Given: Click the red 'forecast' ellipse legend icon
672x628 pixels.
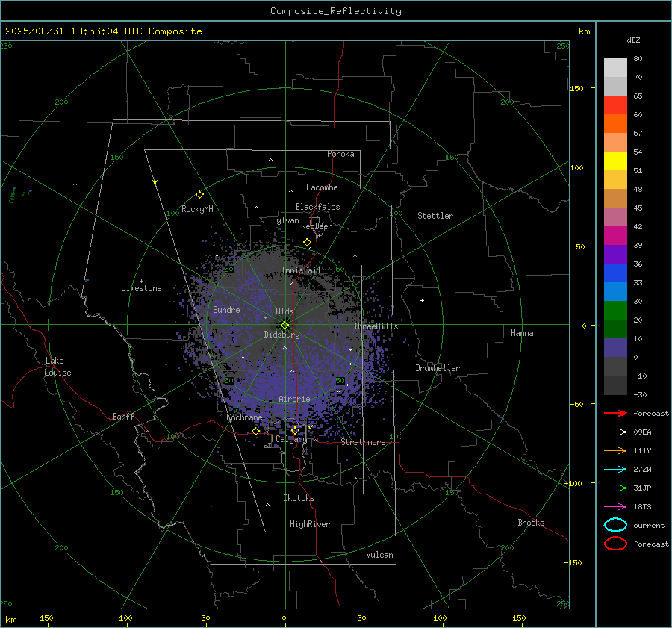Looking at the screenshot, I should coord(615,544).
